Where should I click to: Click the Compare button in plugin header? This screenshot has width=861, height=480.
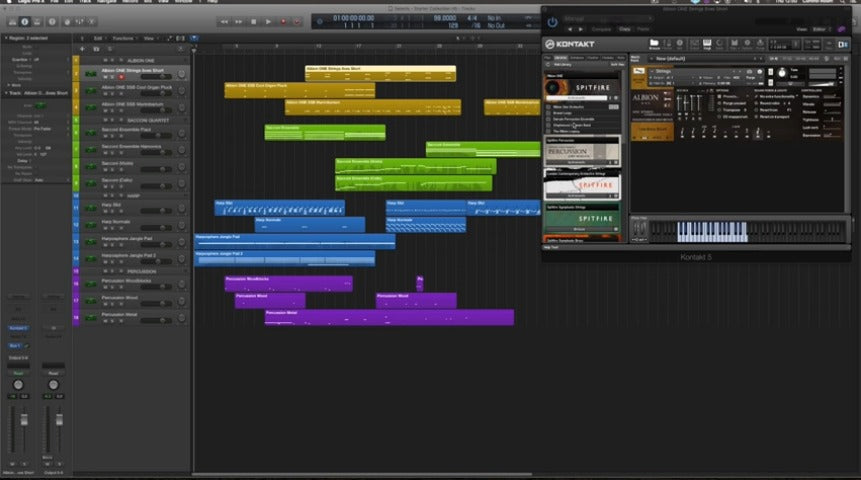599,29
